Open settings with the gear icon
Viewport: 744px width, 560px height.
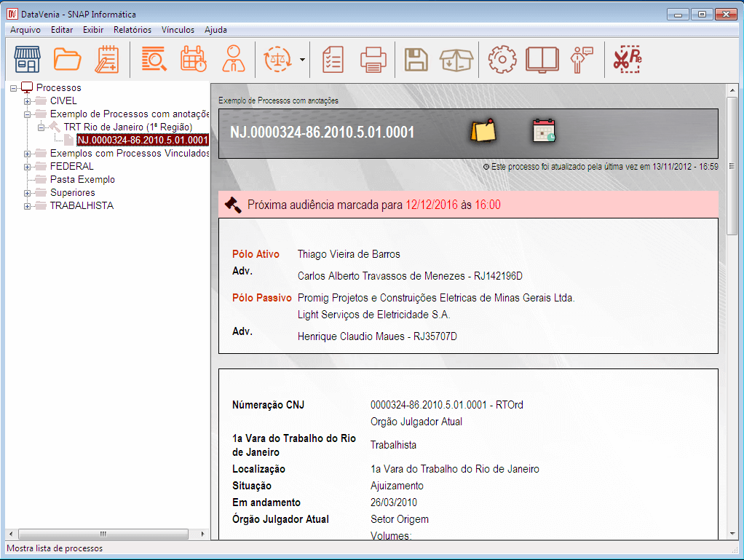click(502, 60)
